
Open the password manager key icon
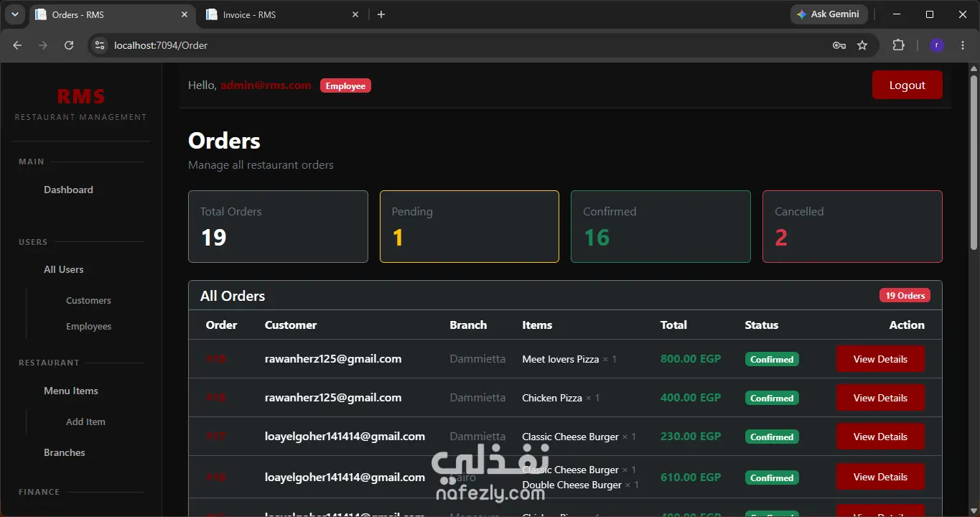839,45
